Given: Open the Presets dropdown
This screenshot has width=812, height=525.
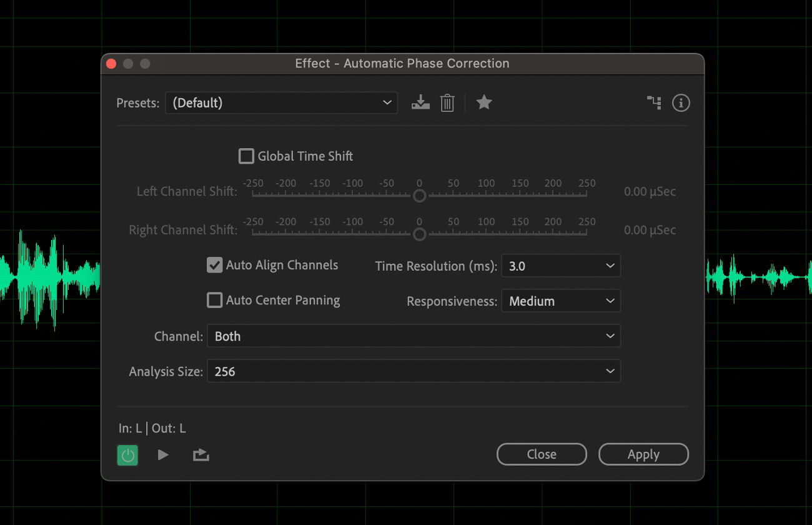Looking at the screenshot, I should pos(281,102).
